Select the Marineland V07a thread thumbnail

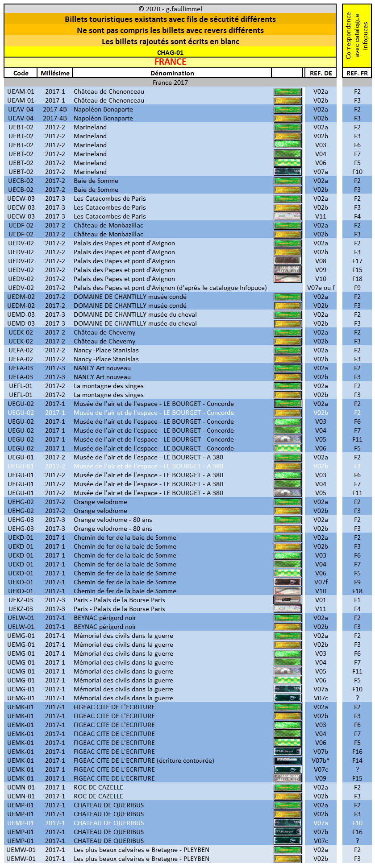point(287,172)
